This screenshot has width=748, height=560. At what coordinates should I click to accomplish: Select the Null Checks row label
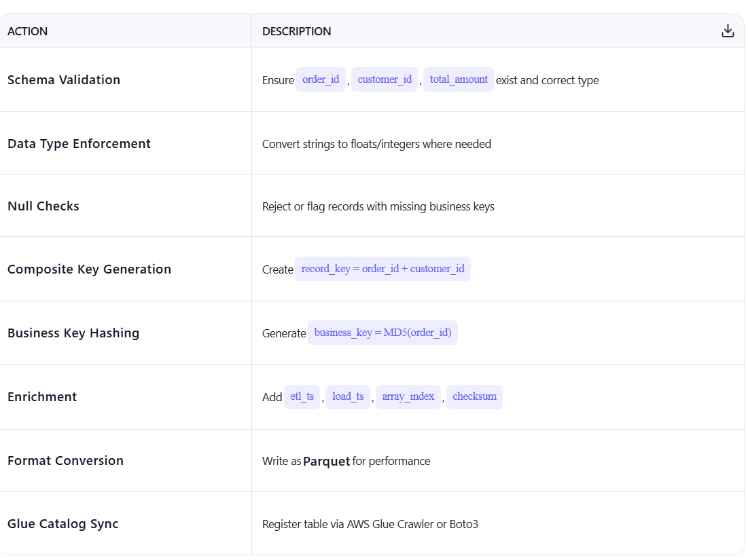[x=43, y=206]
